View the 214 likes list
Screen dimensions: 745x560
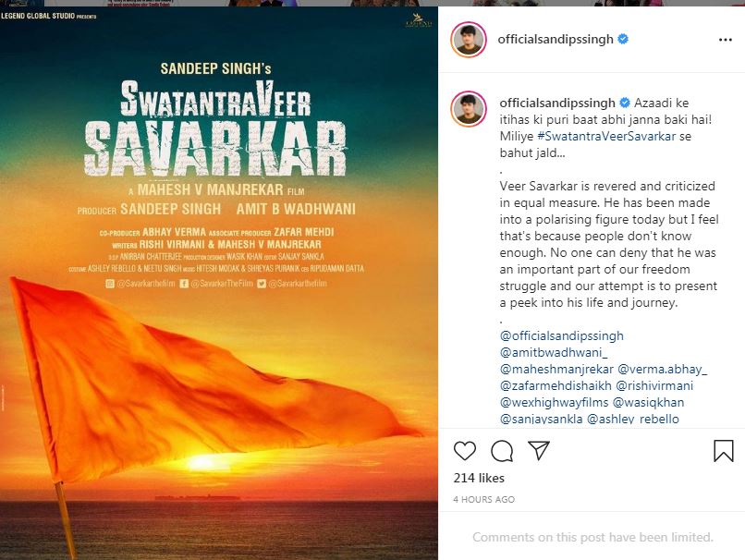point(479,478)
